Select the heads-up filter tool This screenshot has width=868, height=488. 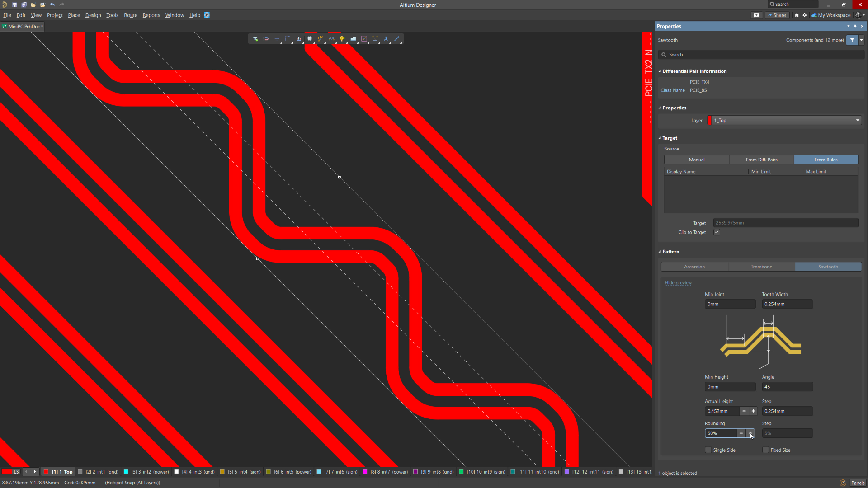(x=255, y=39)
